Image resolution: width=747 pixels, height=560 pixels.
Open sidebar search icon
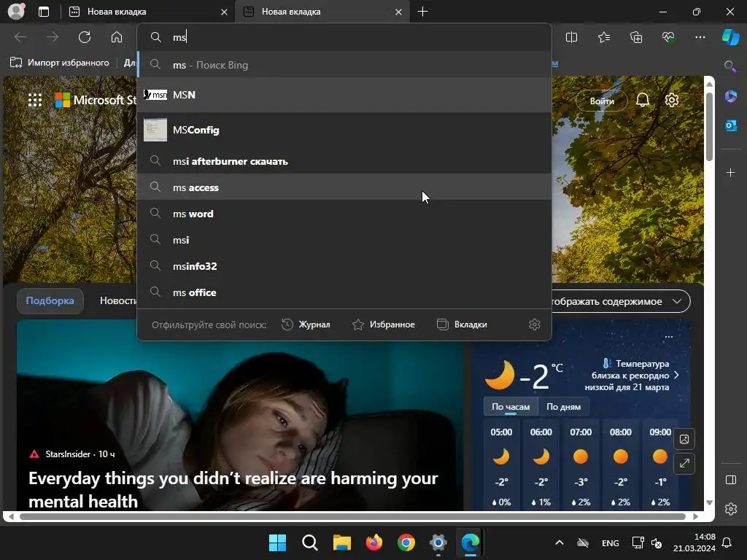730,66
